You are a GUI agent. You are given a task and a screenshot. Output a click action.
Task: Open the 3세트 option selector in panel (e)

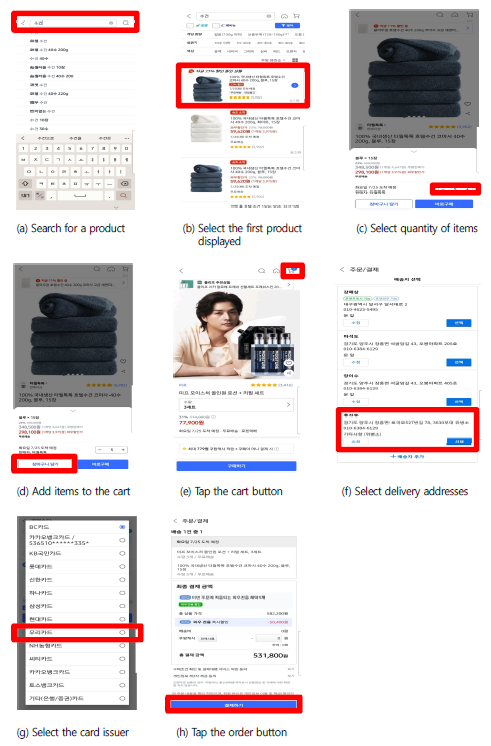pyautogui.click(x=236, y=405)
